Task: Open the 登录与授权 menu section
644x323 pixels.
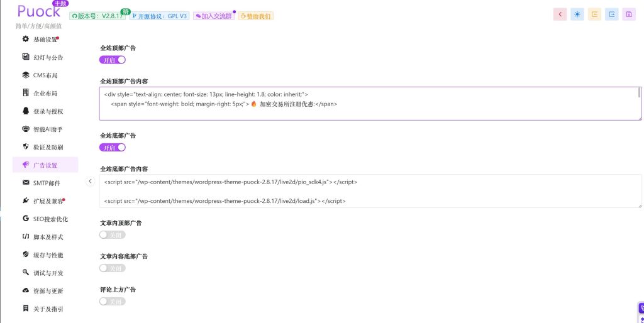Action: click(45, 111)
